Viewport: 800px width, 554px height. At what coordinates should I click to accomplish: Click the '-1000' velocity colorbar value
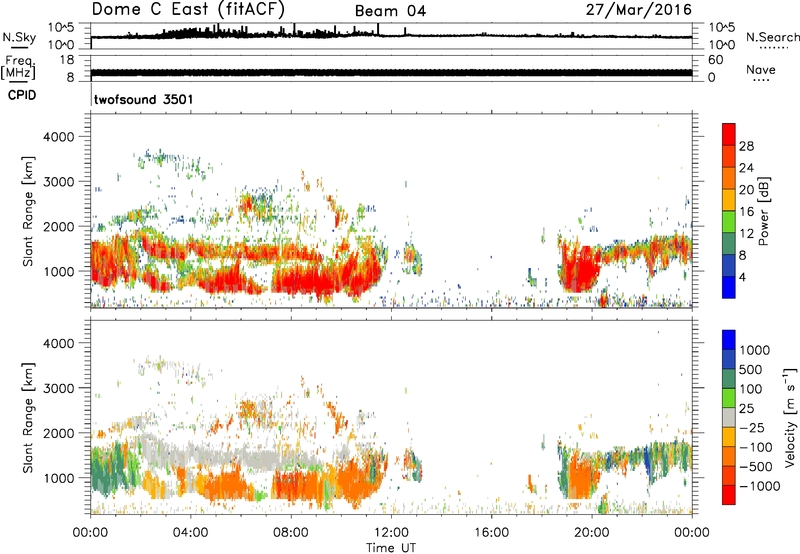tap(759, 486)
